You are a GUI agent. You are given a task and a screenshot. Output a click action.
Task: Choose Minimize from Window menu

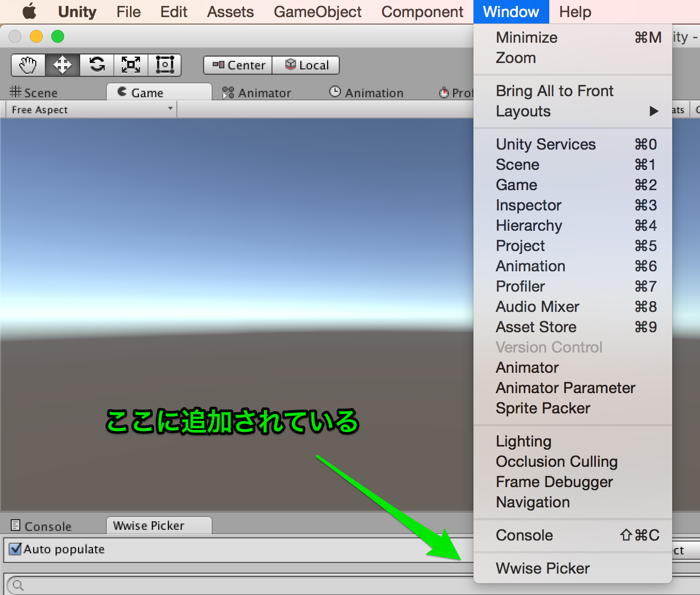pos(573,37)
